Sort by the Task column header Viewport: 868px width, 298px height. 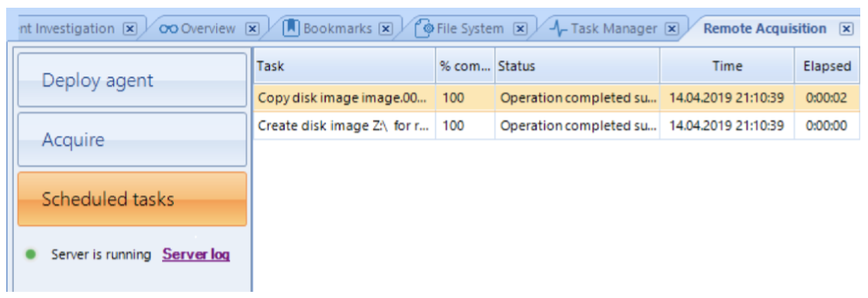[344, 66]
